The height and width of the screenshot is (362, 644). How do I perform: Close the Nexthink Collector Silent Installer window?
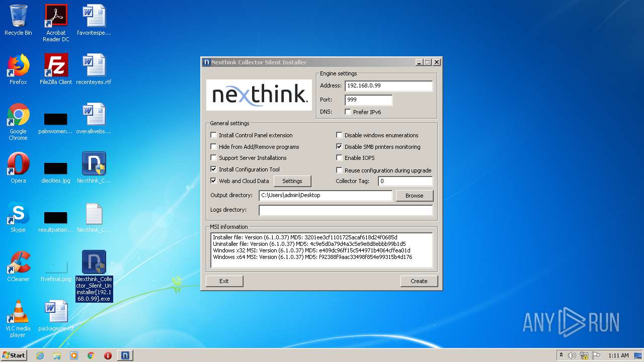click(x=437, y=62)
